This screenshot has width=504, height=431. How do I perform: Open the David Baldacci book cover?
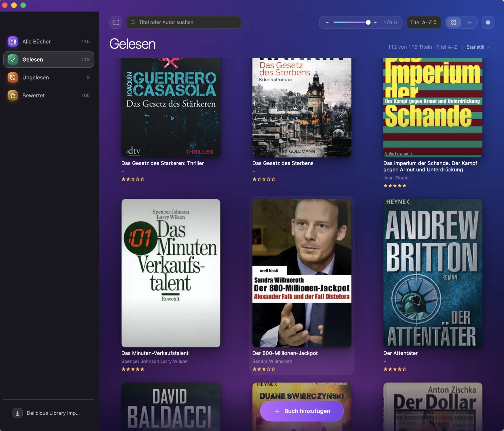click(x=171, y=407)
